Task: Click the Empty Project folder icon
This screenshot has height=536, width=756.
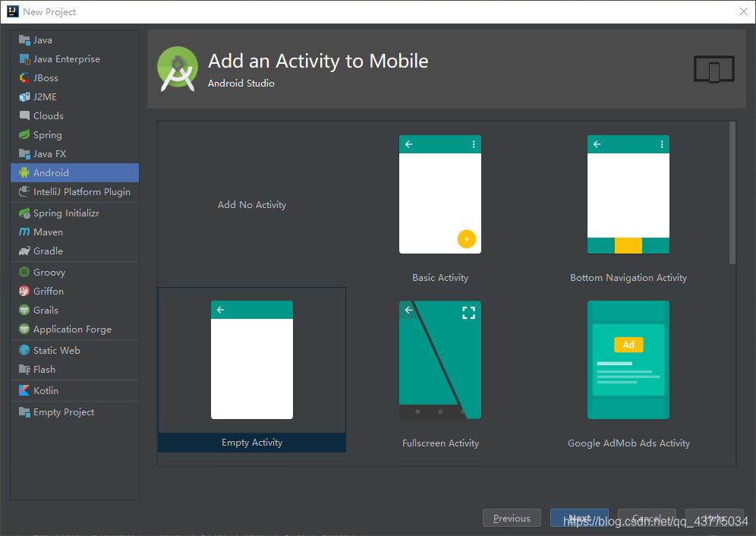Action: pos(24,412)
